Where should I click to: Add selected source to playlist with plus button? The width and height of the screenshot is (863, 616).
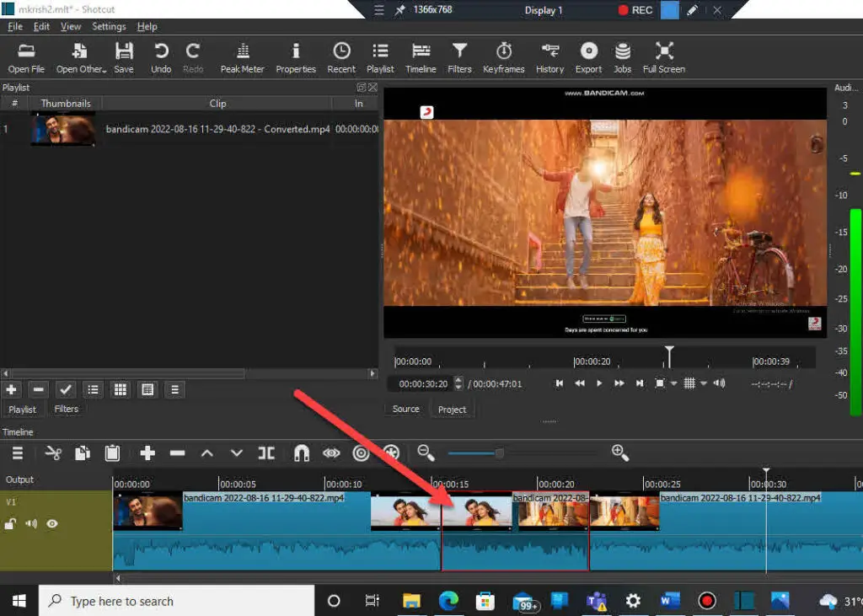11,390
